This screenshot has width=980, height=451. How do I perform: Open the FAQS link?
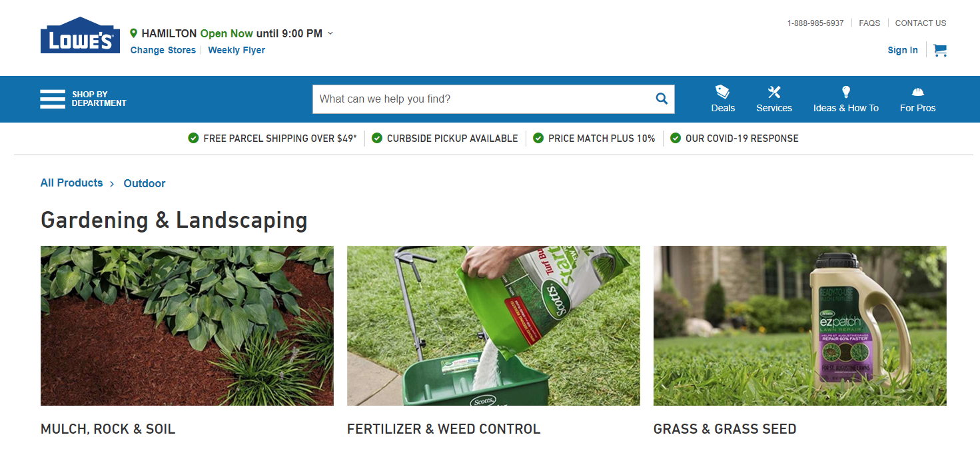869,23
